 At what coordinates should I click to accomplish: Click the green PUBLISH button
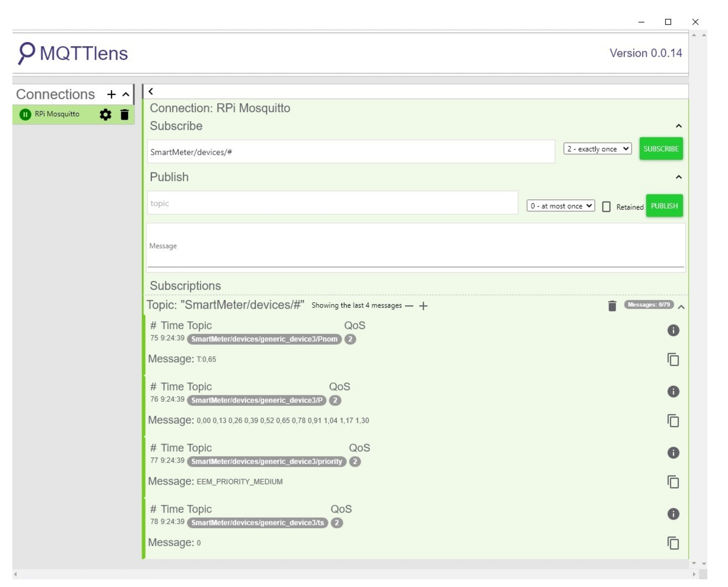click(664, 206)
